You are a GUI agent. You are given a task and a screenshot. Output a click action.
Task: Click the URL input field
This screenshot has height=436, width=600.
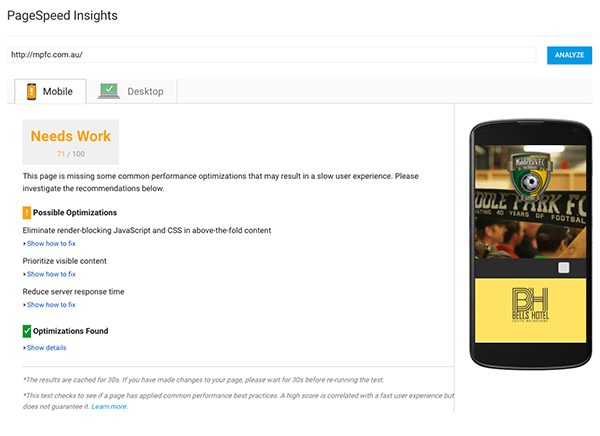(270, 55)
